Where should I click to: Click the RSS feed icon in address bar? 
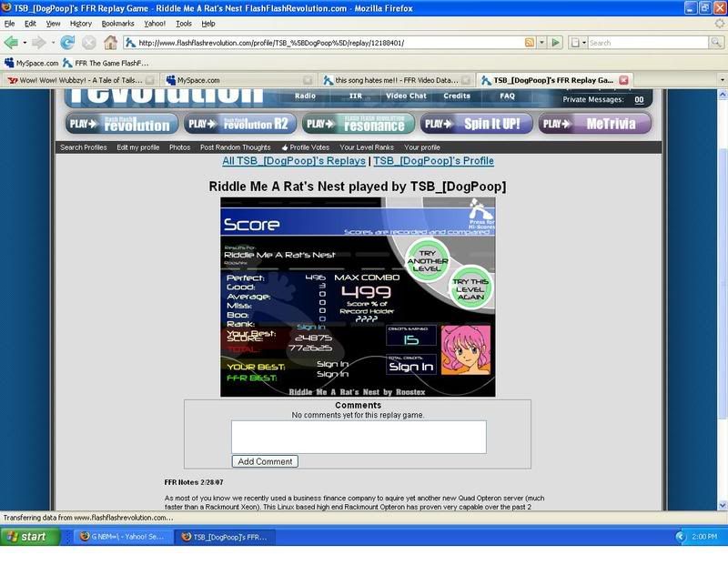(530, 42)
